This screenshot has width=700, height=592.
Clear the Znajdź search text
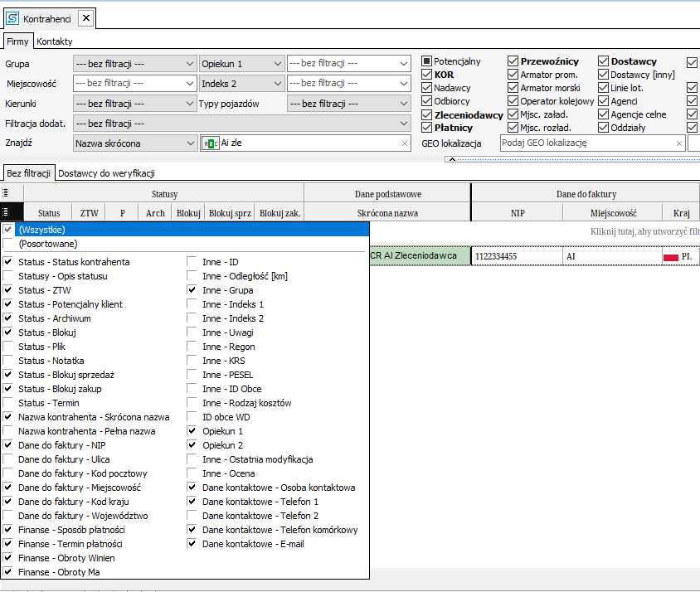click(405, 143)
